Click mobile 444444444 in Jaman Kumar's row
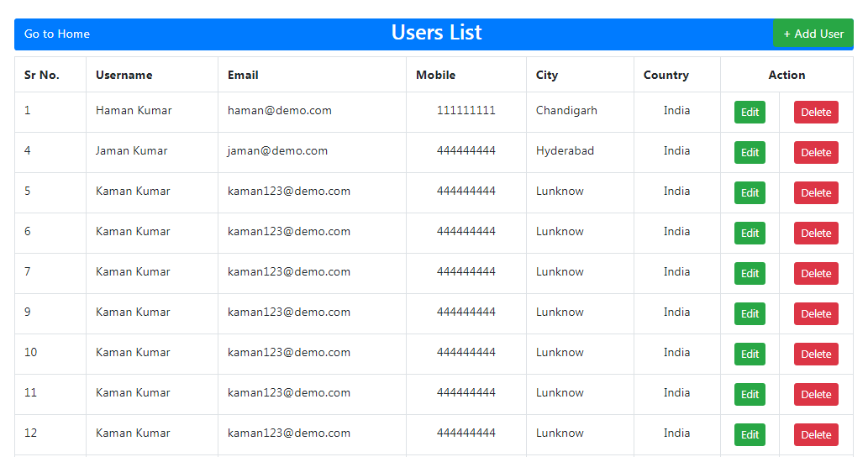Viewport: 868px width, 457px height. 466,151
